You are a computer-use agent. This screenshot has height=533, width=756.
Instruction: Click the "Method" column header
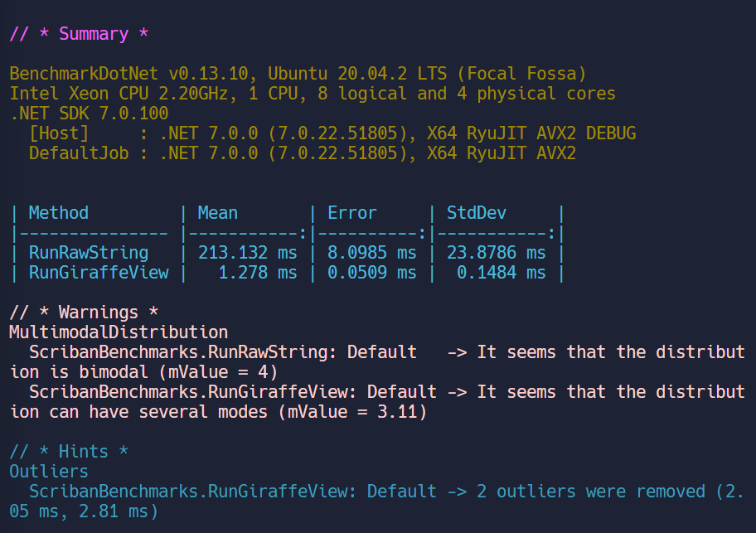click(x=58, y=213)
